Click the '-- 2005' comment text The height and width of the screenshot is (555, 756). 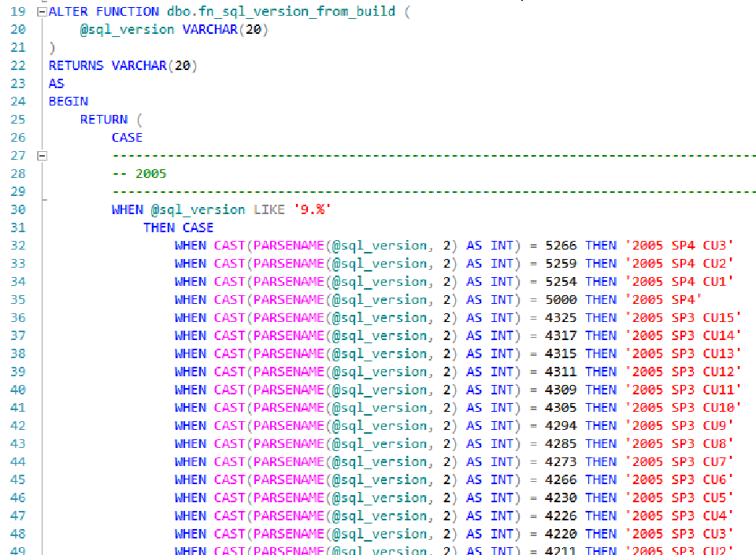click(139, 173)
